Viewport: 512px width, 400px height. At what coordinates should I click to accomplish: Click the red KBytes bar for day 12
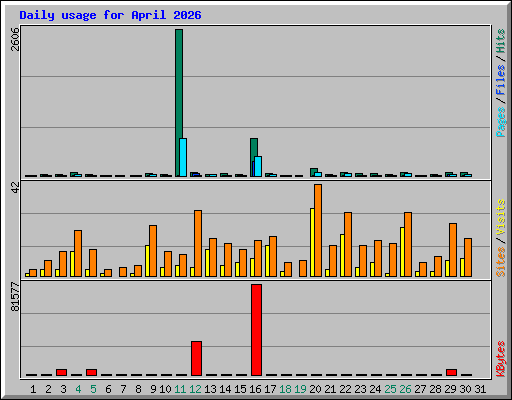click(x=196, y=358)
